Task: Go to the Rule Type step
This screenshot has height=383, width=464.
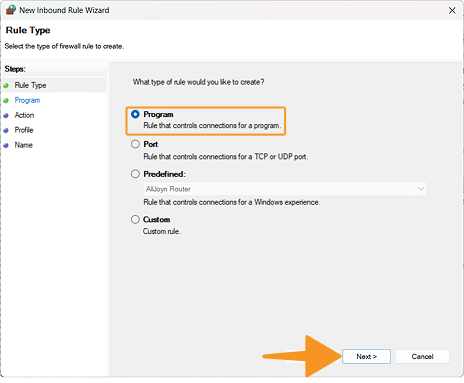Action: [30, 85]
